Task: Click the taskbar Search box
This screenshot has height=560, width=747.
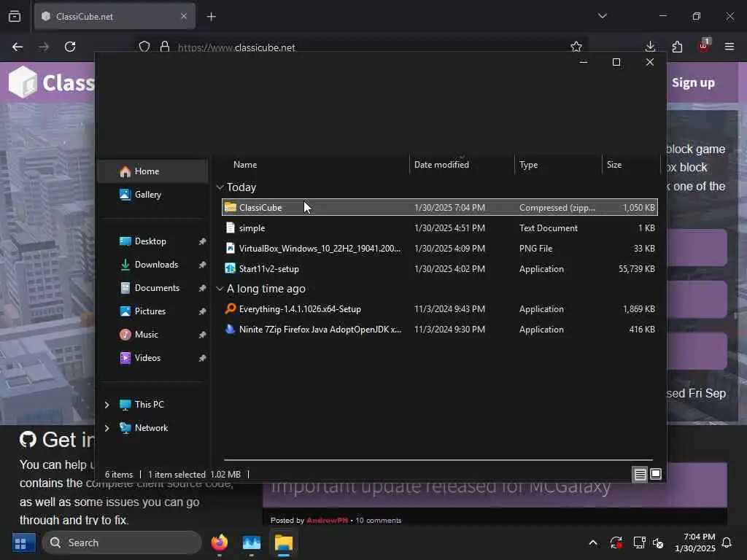Action: pos(122,542)
